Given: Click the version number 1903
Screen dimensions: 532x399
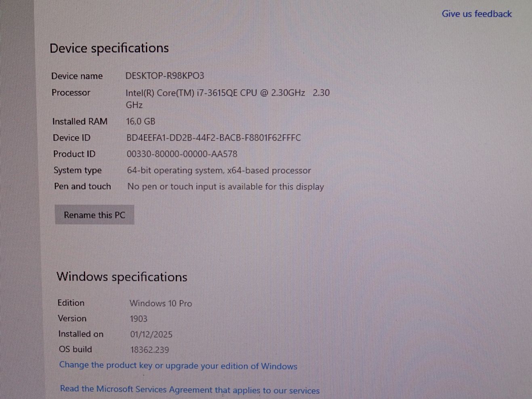Looking at the screenshot, I should click(x=138, y=319).
